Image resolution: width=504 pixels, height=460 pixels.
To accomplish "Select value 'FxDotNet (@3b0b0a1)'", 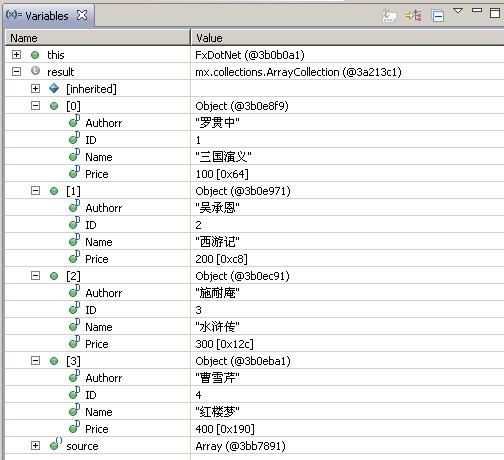I will [x=250, y=55].
